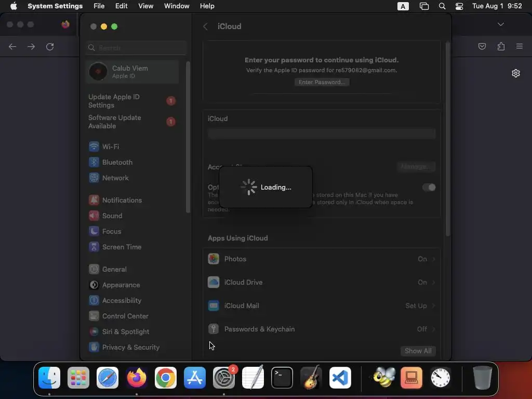
Task: Switch to Firefox in the Dock
Action: click(x=137, y=378)
